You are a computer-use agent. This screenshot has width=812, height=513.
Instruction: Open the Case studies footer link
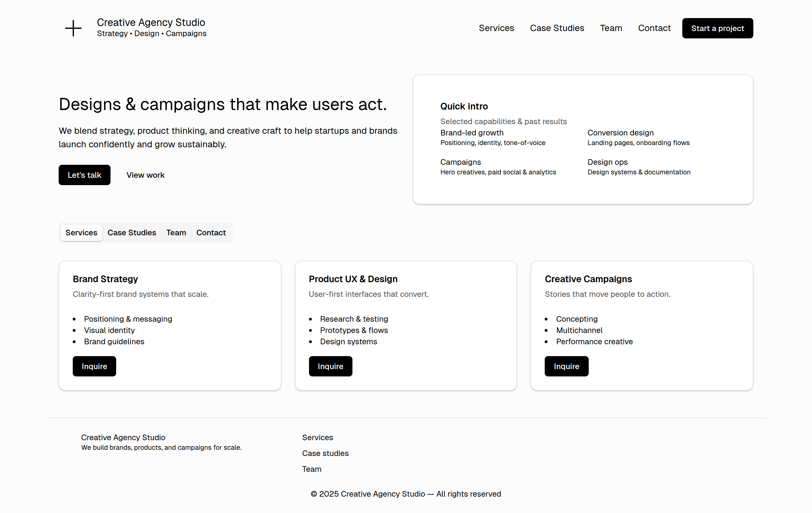(x=325, y=453)
